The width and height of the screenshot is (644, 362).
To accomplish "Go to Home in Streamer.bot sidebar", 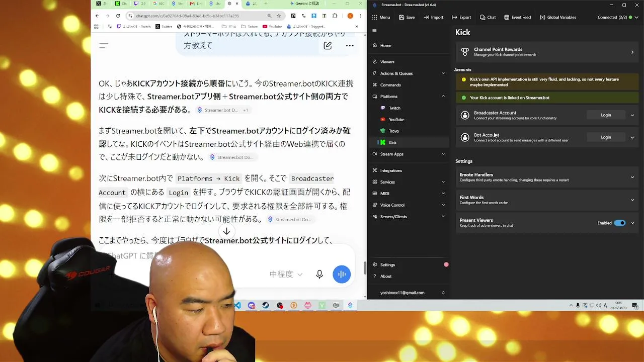I will (x=409, y=45).
